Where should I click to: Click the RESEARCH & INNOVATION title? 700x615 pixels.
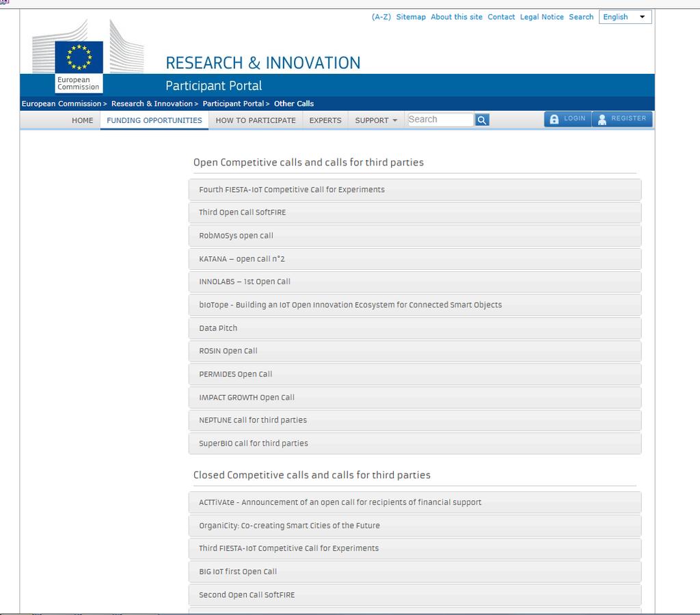pos(263,63)
